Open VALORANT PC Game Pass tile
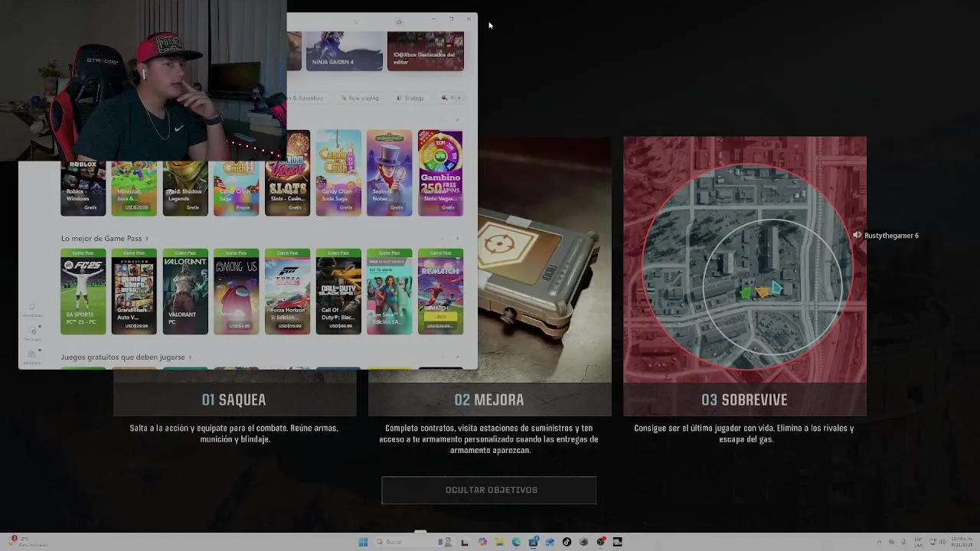The width and height of the screenshot is (980, 551). pos(185,292)
